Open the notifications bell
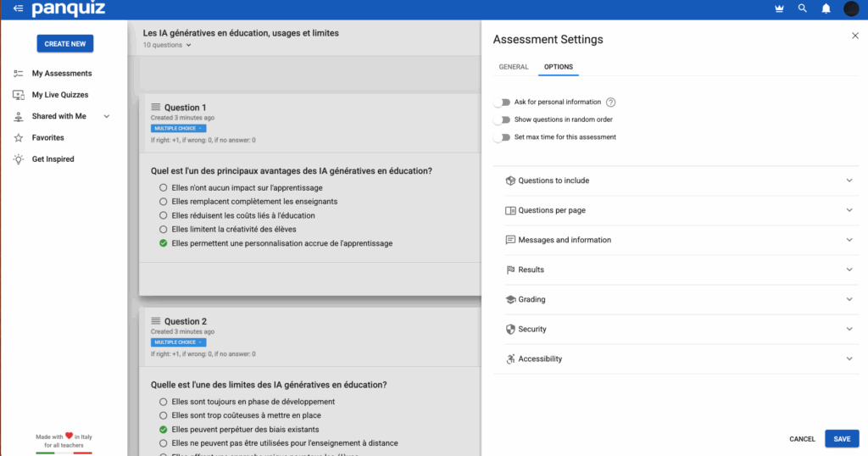 coord(826,8)
